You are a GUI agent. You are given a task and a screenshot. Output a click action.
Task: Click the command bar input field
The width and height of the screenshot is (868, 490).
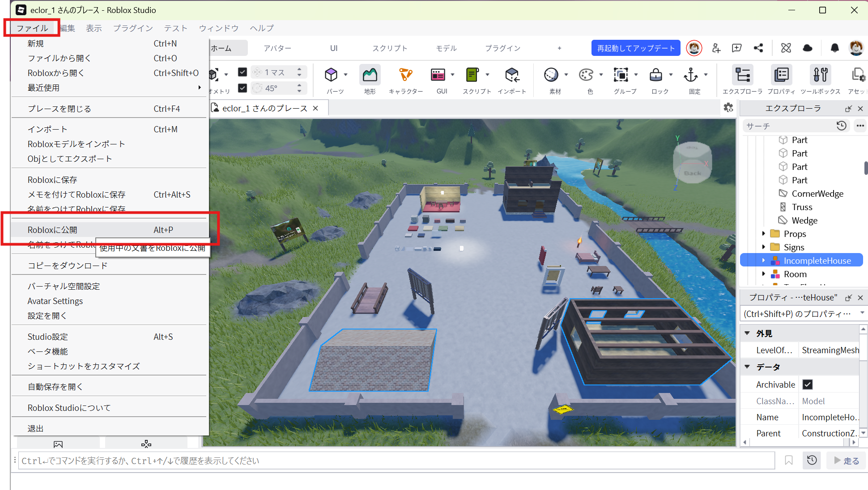(x=396, y=460)
